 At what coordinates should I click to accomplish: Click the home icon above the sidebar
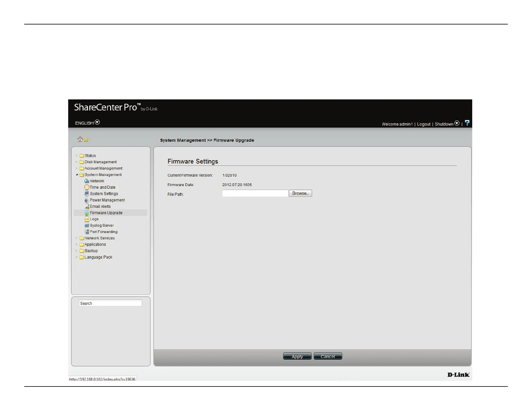click(80, 139)
